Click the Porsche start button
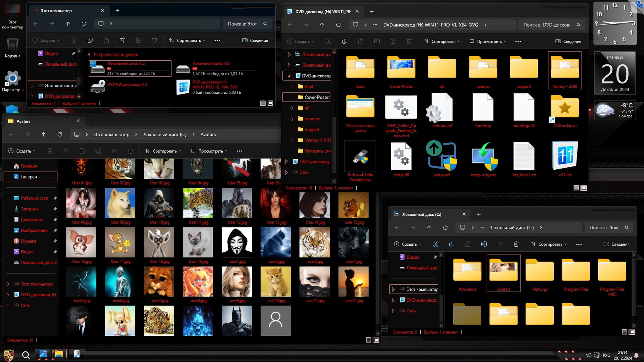The height and width of the screenshot is (362, 644). pos(9,355)
